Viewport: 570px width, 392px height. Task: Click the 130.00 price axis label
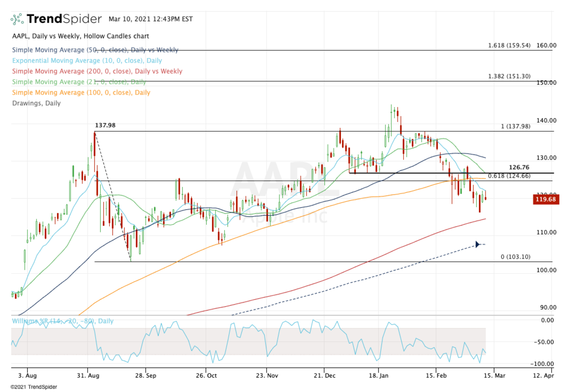coord(546,158)
